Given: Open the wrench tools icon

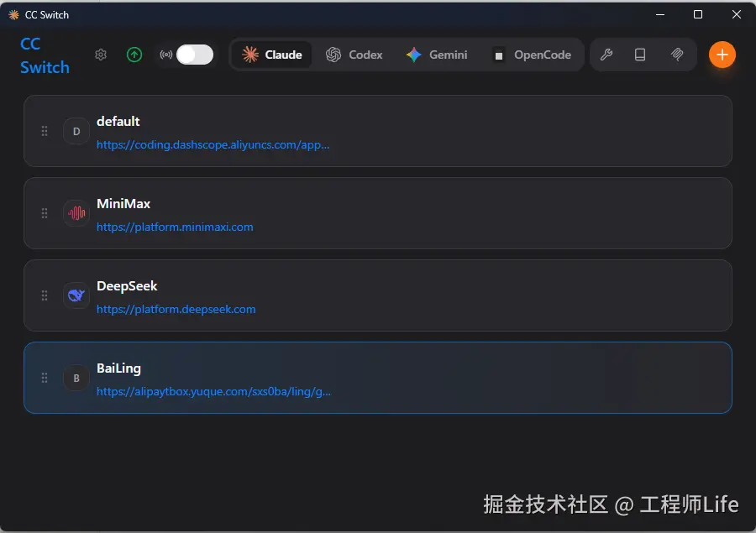Looking at the screenshot, I should 606,55.
